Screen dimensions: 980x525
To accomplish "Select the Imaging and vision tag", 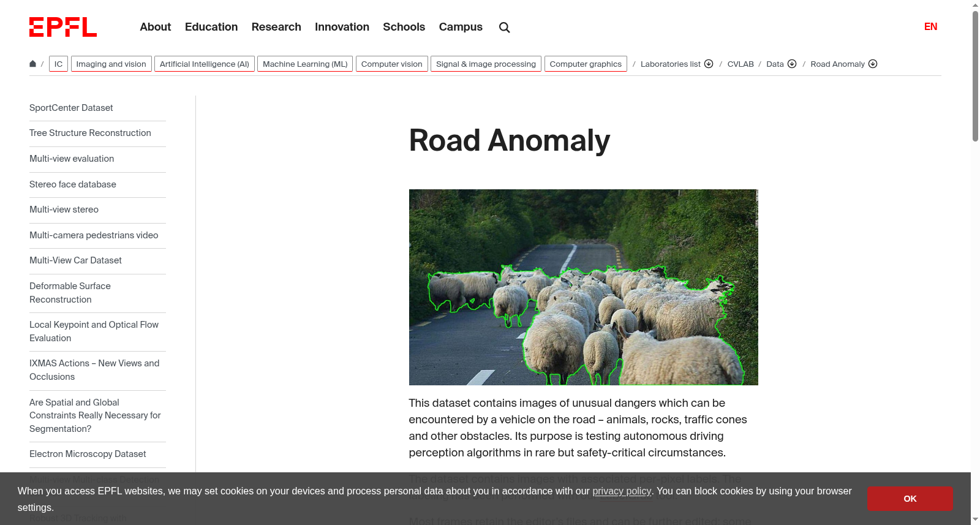I will [x=111, y=64].
